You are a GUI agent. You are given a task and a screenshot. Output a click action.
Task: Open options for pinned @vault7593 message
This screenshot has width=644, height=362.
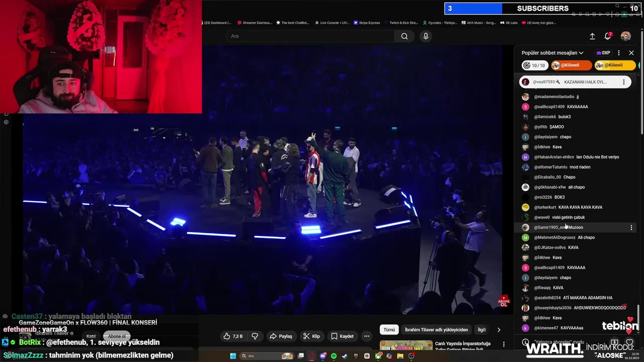tap(624, 82)
